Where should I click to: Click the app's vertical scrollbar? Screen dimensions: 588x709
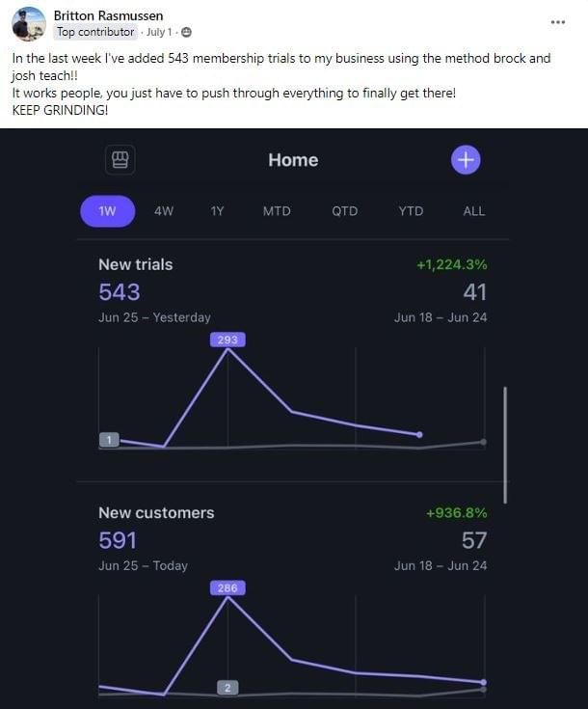tap(506, 444)
